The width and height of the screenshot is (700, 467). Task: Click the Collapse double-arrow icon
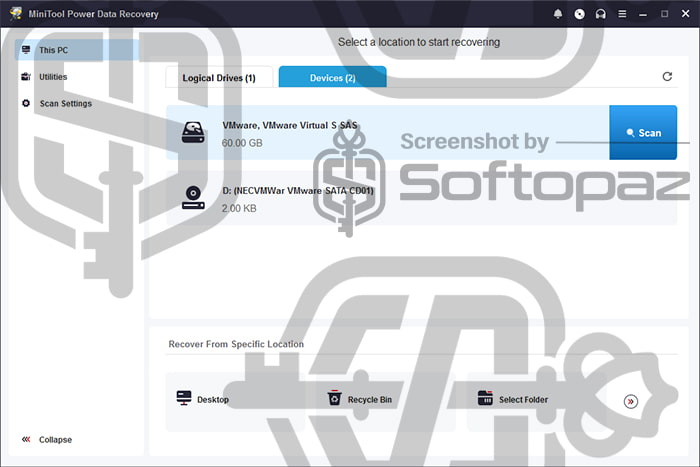click(26, 439)
